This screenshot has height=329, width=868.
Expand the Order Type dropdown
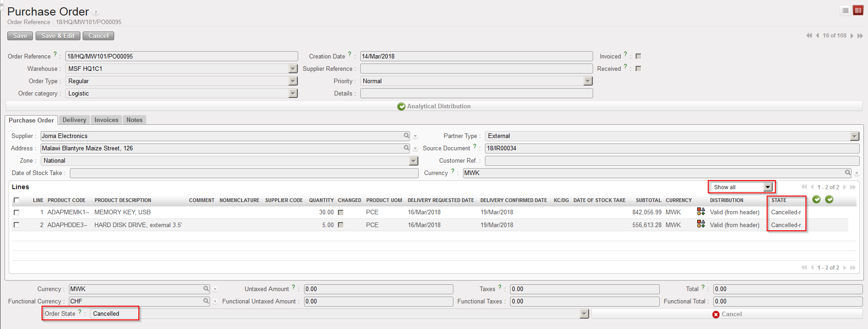pyautogui.click(x=293, y=81)
